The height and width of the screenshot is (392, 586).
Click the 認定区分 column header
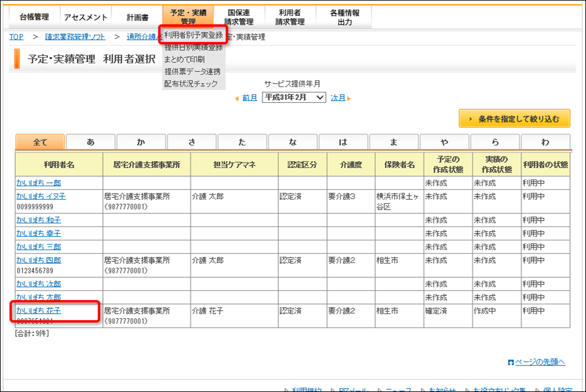(x=302, y=164)
